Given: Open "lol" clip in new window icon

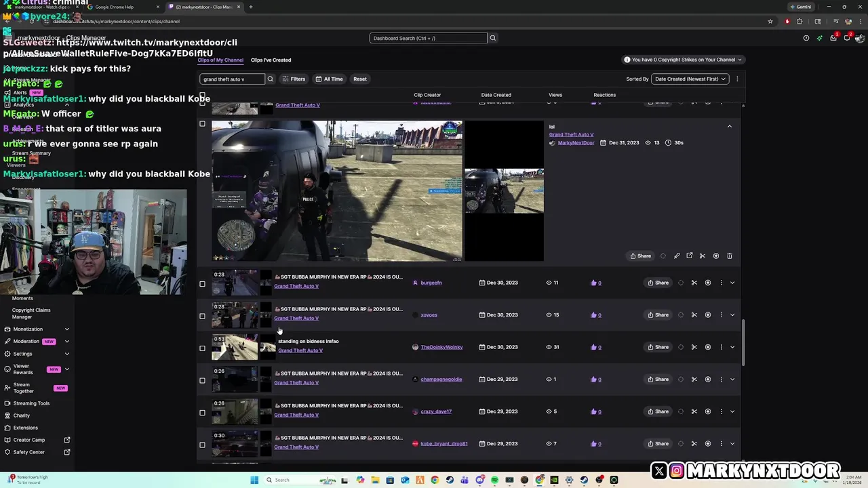Looking at the screenshot, I should point(690,256).
